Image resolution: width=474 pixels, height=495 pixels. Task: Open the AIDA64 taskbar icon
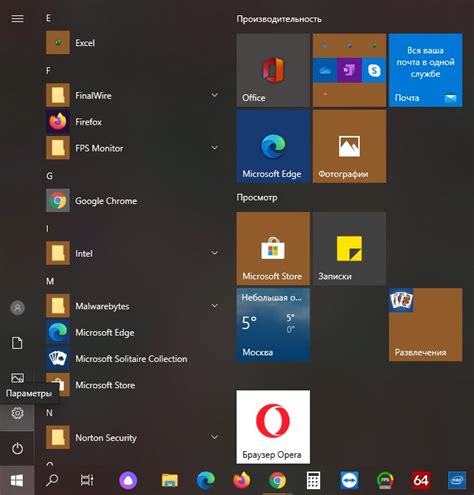click(421, 480)
